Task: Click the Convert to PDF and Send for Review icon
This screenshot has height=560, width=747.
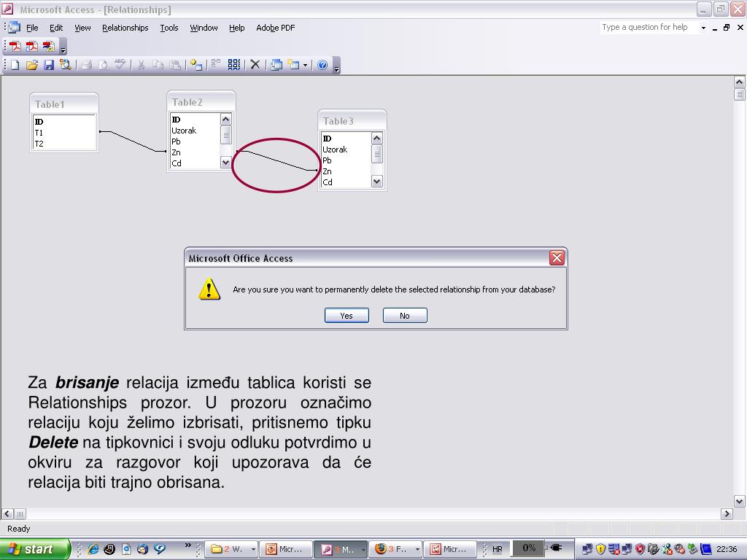Action: point(49,46)
